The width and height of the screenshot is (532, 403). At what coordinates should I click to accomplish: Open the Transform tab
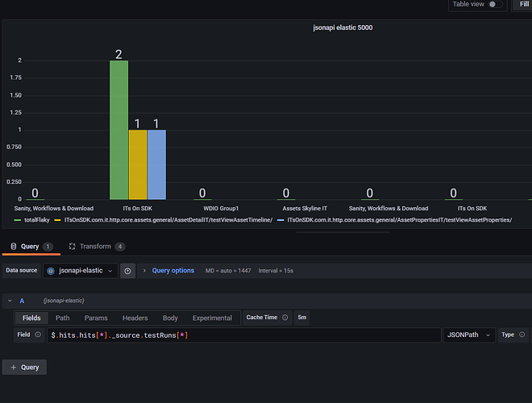[x=97, y=247]
